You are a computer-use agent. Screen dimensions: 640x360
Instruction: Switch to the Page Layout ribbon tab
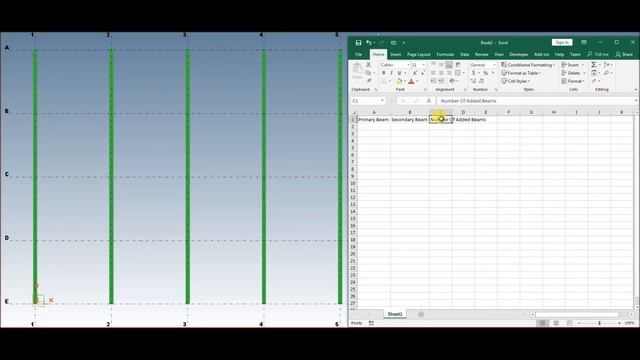419,54
